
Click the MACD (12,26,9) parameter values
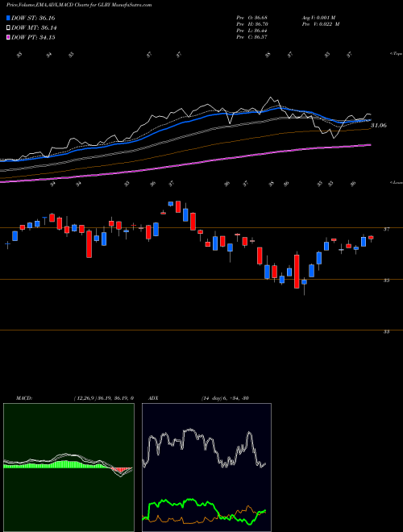click(103, 398)
